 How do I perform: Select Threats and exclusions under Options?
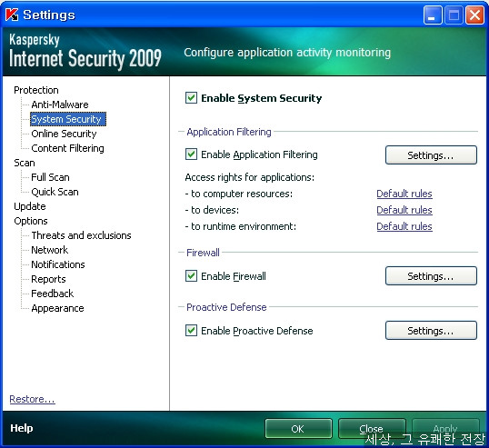point(81,235)
